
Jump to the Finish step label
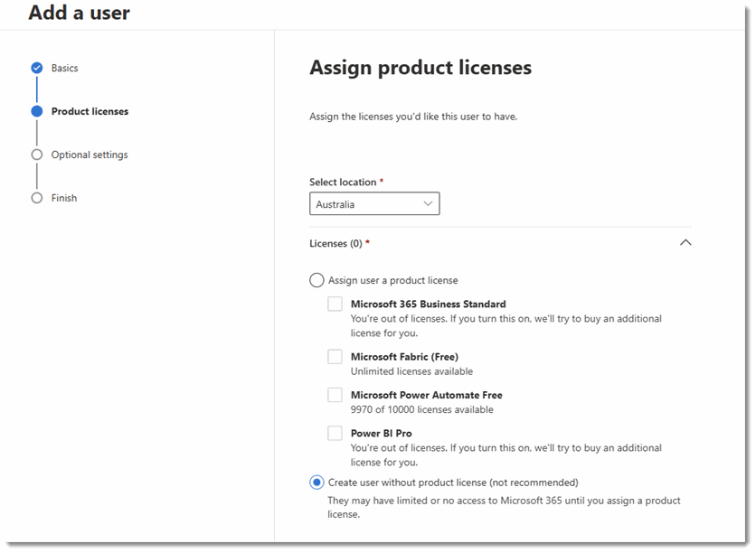pyautogui.click(x=63, y=198)
